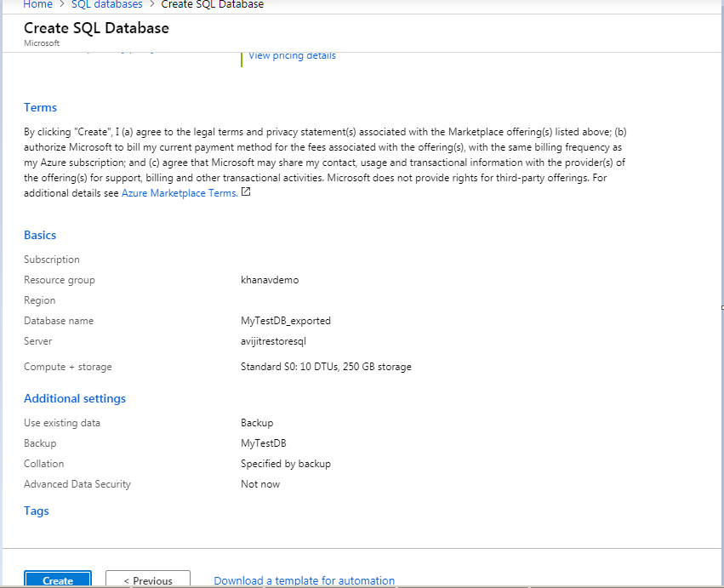Select the Basics section heading
724x588 pixels.
(40, 236)
